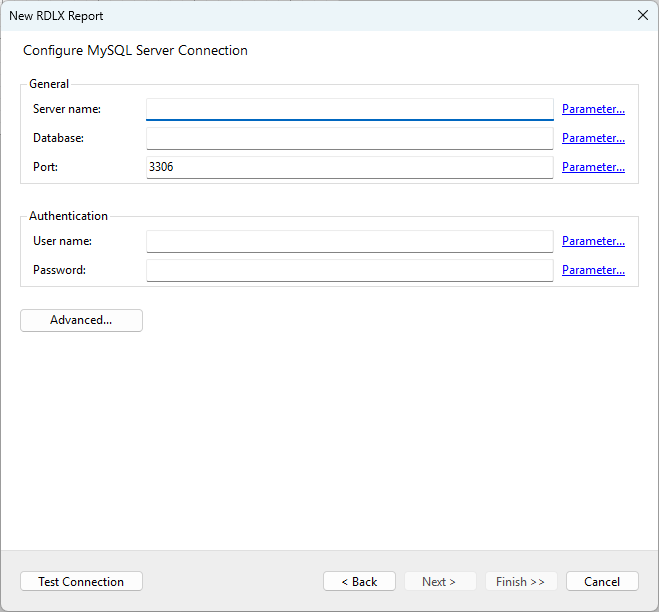Click the New RDLX Report title text
This screenshot has width=659, height=612.
pyautogui.click(x=56, y=16)
